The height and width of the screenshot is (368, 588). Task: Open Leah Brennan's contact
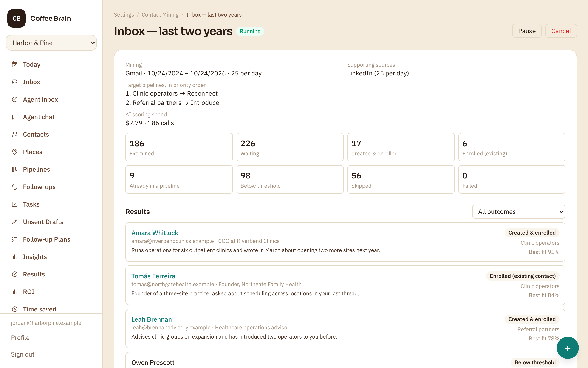click(152, 319)
